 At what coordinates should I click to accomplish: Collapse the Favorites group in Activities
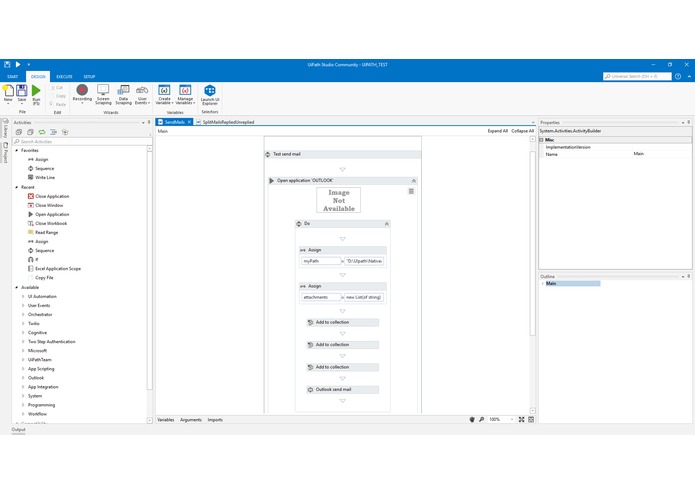pos(17,151)
